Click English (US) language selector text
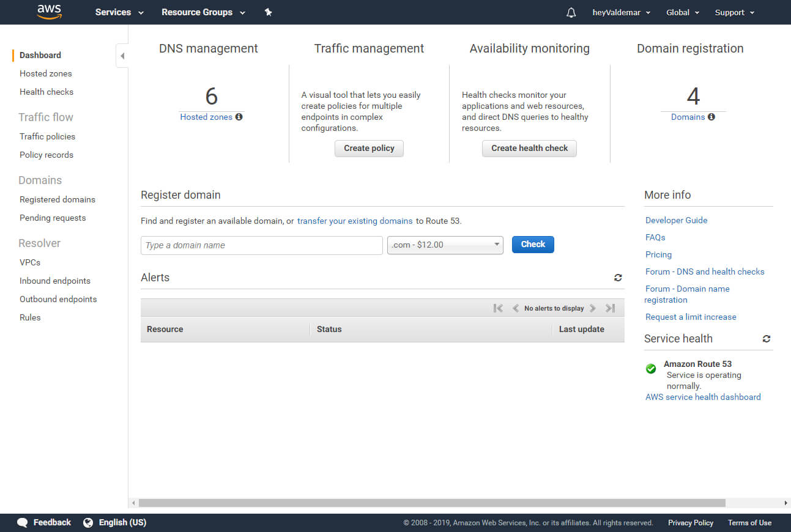The width and height of the screenshot is (791, 532). [x=122, y=522]
